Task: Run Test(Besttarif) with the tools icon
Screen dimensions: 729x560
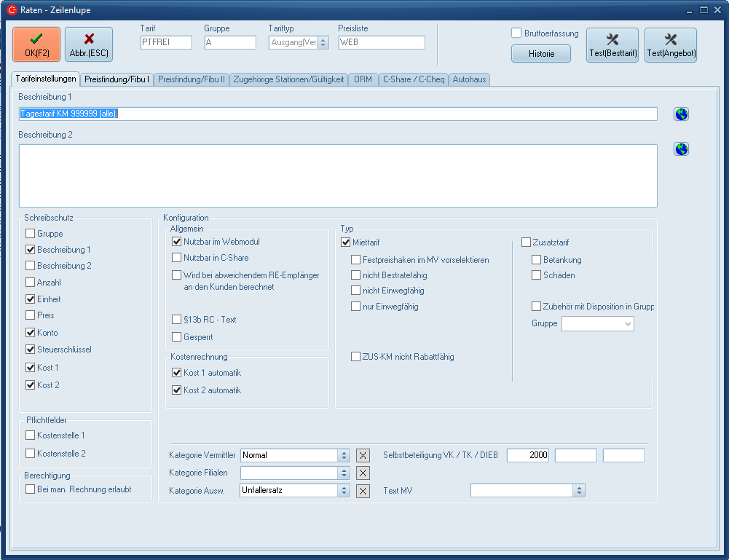Action: [x=612, y=45]
